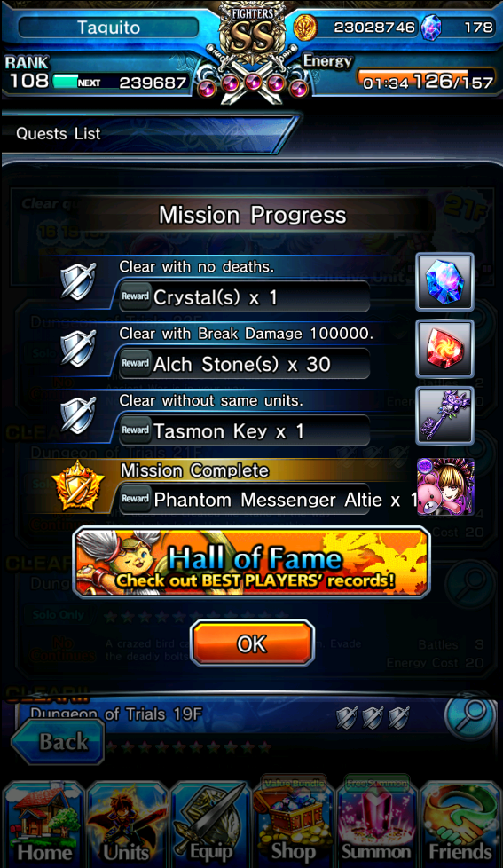Open Phantom Messenger Altie unit portrait
The image size is (503, 868).
[445, 486]
